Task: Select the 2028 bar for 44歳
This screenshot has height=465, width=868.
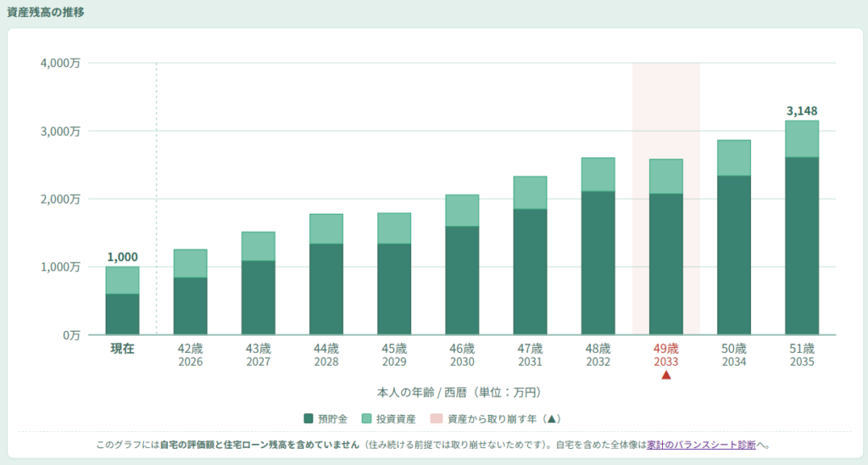Action: 326,274
